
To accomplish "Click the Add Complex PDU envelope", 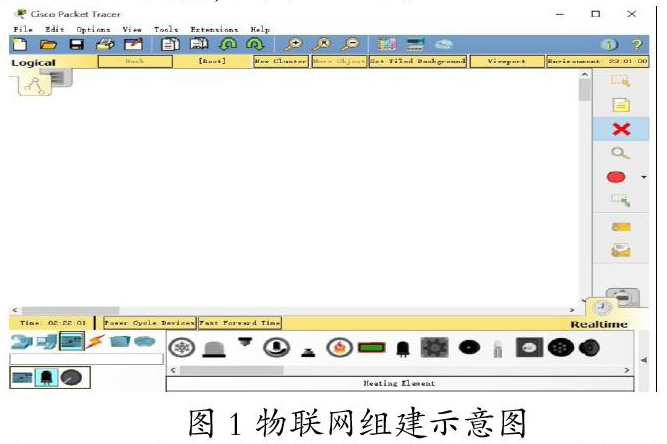I will pos(621,250).
